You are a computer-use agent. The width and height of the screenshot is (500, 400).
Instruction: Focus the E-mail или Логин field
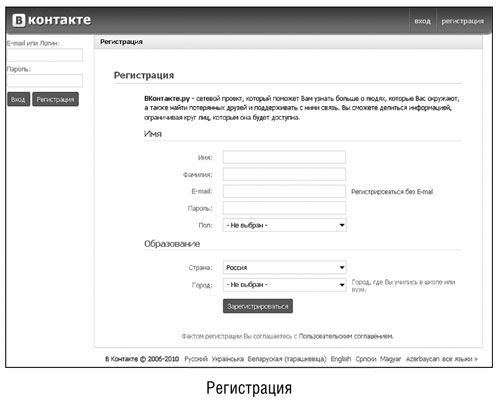pos(45,55)
